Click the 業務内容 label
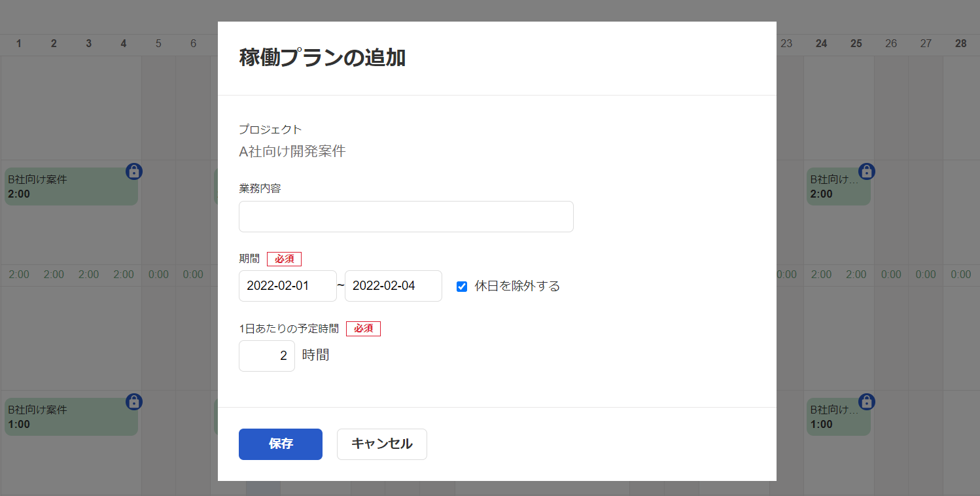The image size is (980, 496). click(x=260, y=188)
